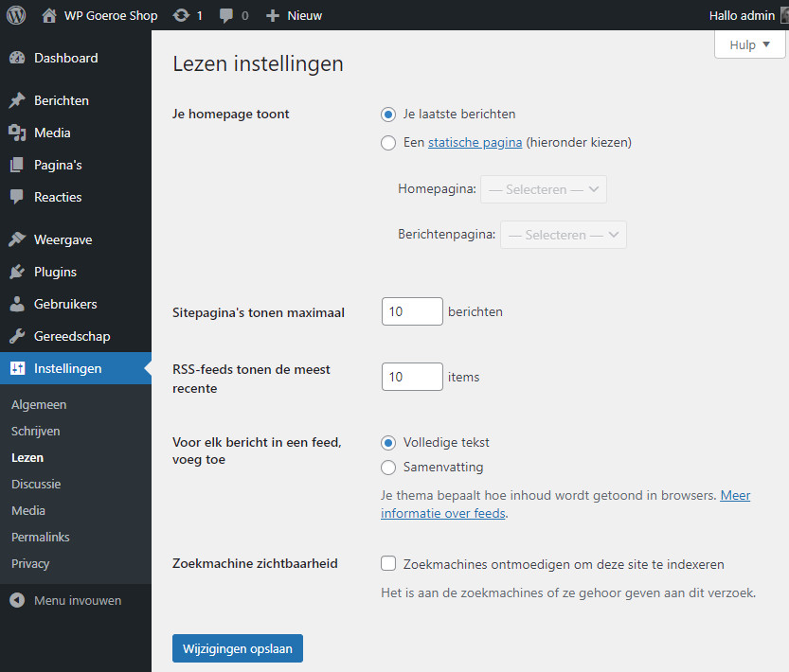Click the Plugins plug icon in the sidebar
789x672 pixels.
[17, 272]
